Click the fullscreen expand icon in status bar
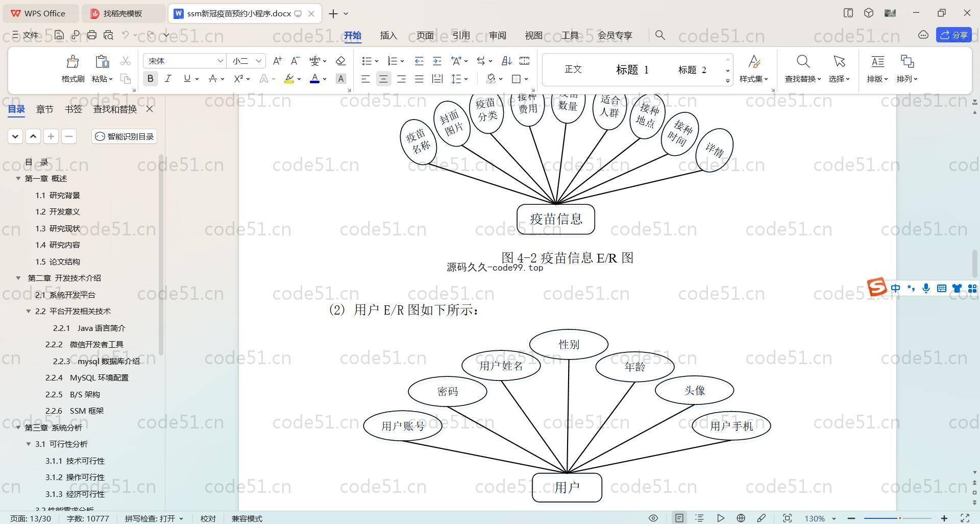This screenshot has width=980, height=524. point(965,518)
